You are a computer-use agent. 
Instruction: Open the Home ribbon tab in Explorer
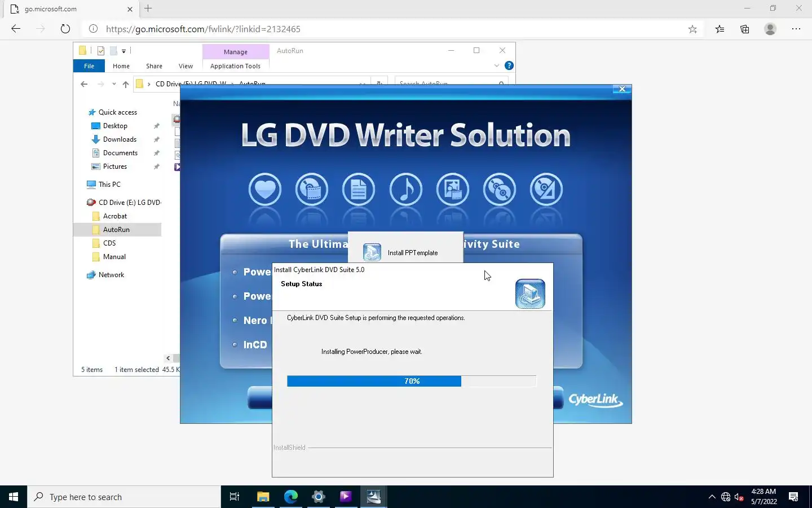pos(121,66)
